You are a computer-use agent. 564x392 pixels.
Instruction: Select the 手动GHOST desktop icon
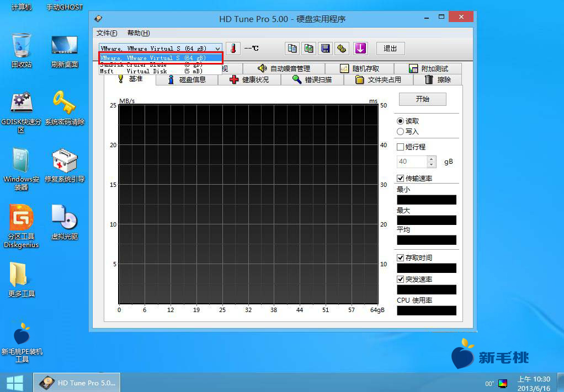click(65, 7)
